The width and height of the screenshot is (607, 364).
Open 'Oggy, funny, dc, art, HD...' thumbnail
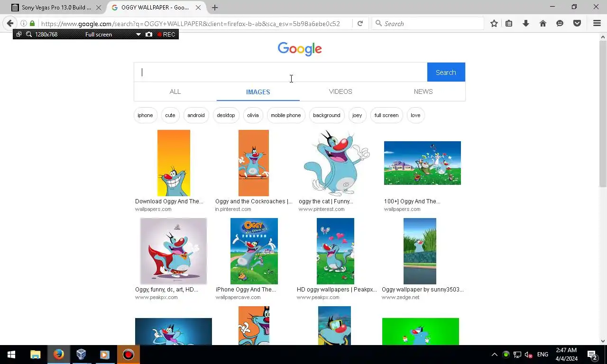(x=174, y=251)
